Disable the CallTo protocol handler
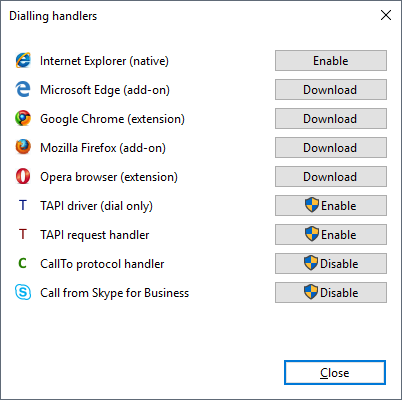Screen dimensions: 402x400 point(331,264)
